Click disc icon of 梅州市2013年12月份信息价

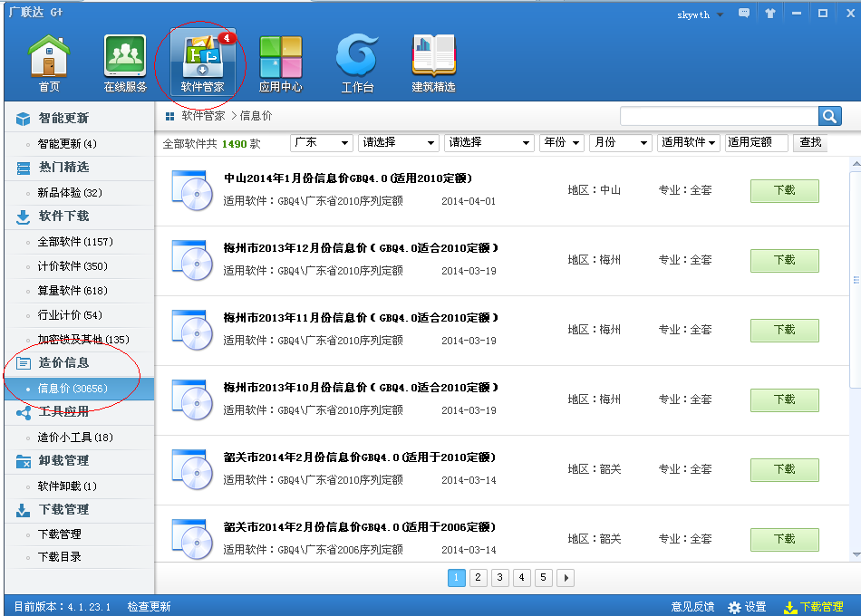click(191, 260)
